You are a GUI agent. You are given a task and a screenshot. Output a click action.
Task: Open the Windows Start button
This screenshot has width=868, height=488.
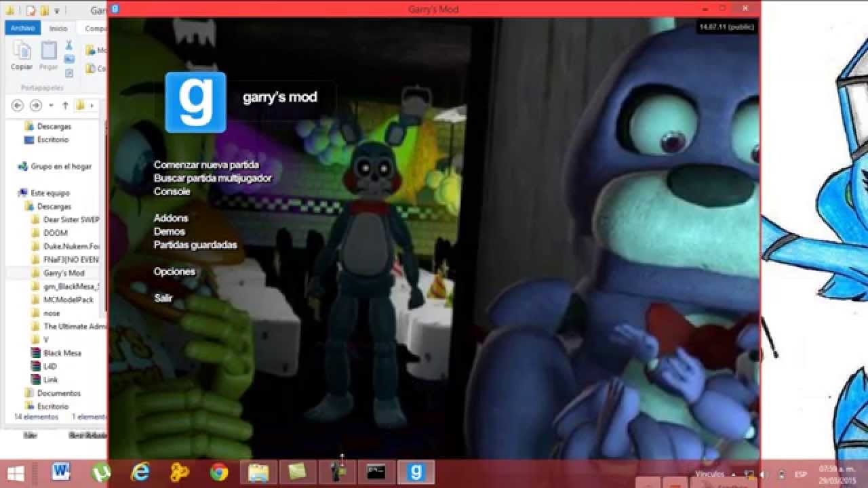pos(16,472)
